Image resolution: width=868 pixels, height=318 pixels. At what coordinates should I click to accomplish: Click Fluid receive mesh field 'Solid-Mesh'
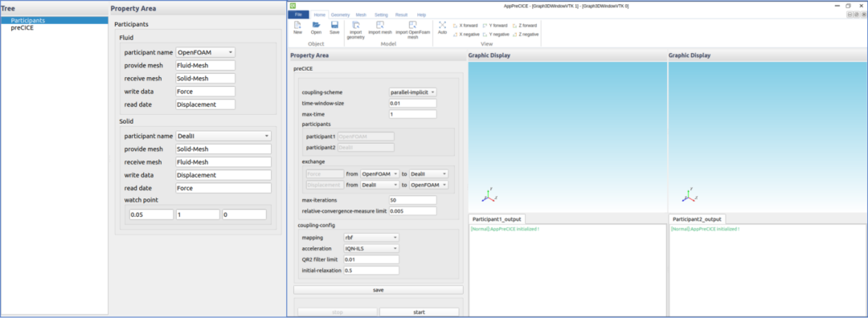(x=206, y=79)
